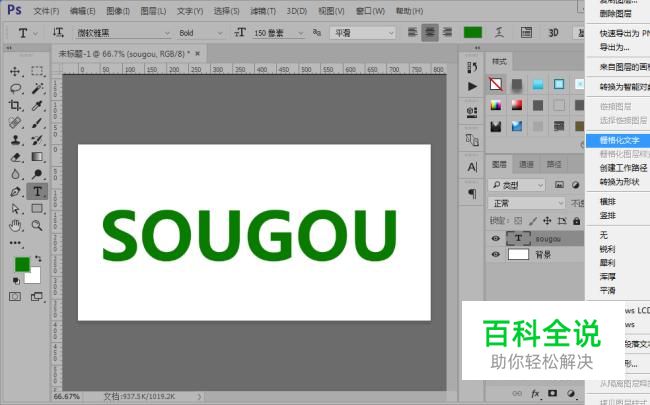Create warped text from options bar
The height and width of the screenshot is (405, 650).
tap(500, 32)
